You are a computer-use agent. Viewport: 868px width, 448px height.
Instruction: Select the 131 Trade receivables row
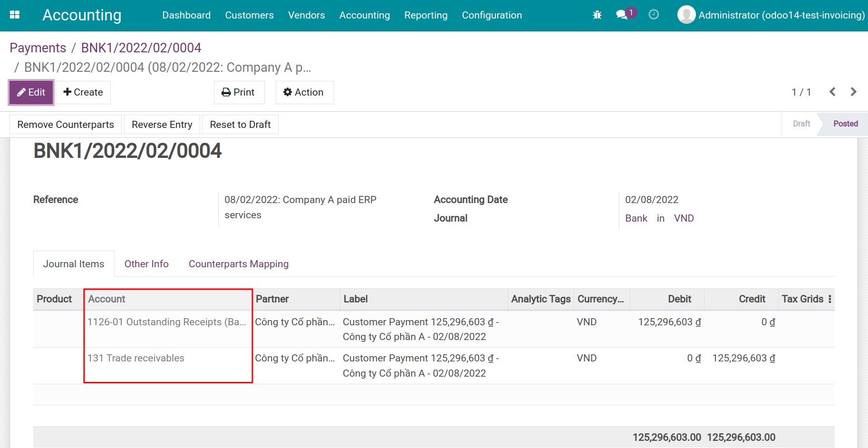point(136,358)
